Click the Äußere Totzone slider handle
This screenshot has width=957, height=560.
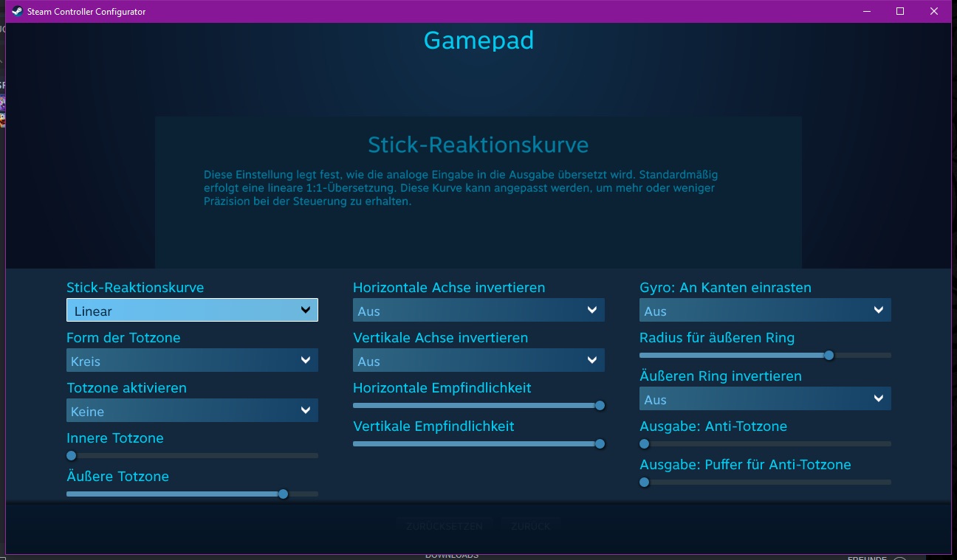[x=283, y=494]
